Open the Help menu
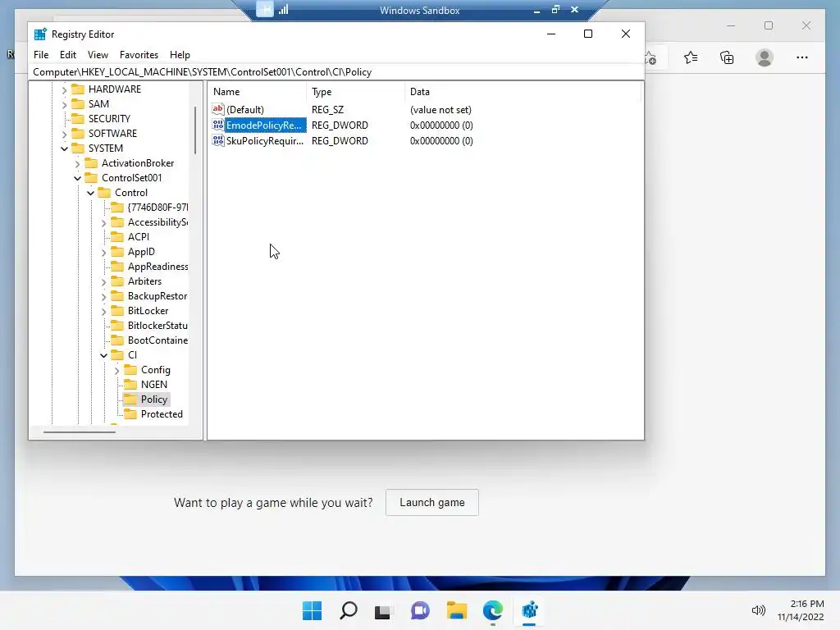This screenshot has height=630, width=840. (180, 55)
